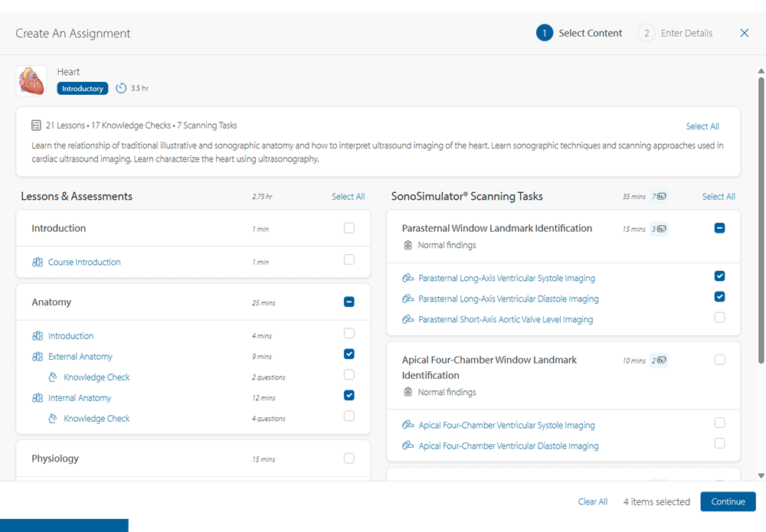Check the 4 questions Knowledge Check checkbox

349,416
